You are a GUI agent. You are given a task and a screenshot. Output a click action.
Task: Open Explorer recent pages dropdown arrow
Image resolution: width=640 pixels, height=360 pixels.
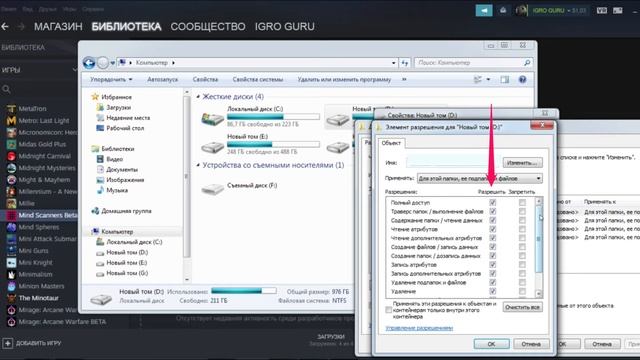coord(113,63)
